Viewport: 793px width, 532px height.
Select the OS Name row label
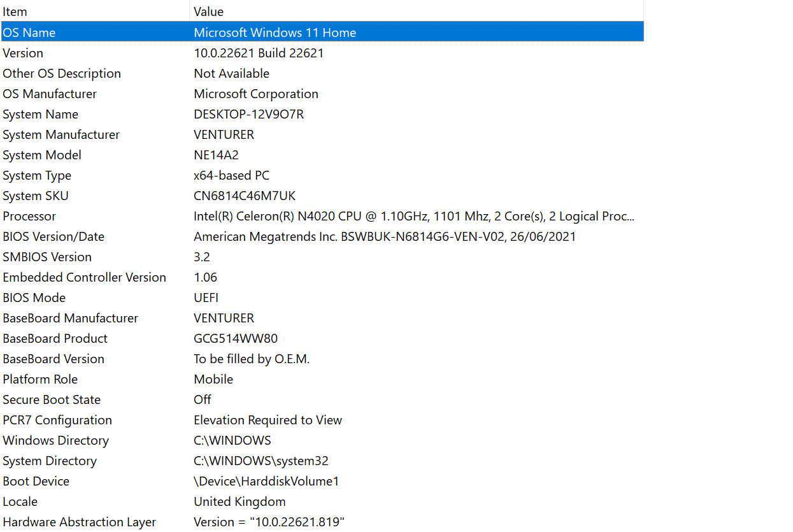pyautogui.click(x=29, y=32)
